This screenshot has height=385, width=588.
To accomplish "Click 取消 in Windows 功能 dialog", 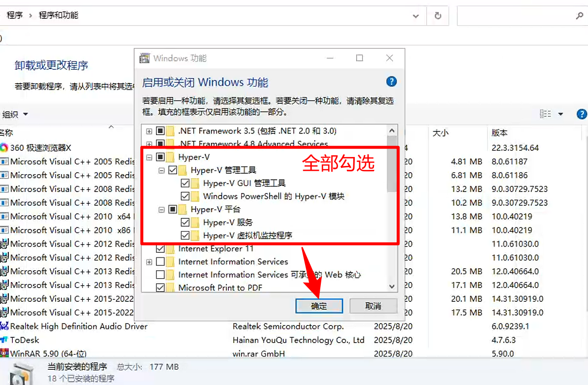I will coord(373,306).
